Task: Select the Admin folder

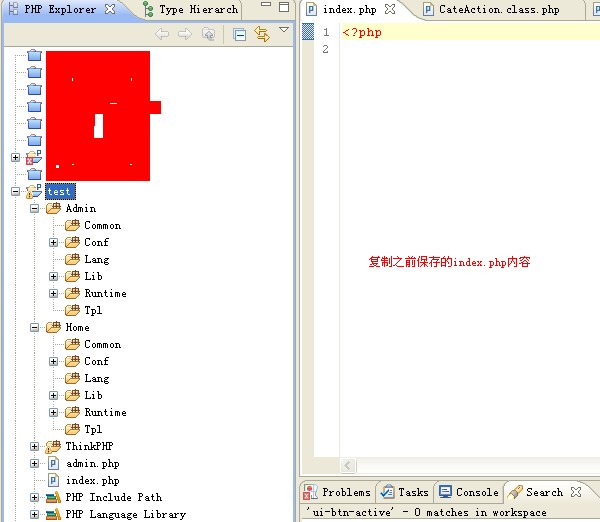Action: click(x=81, y=209)
